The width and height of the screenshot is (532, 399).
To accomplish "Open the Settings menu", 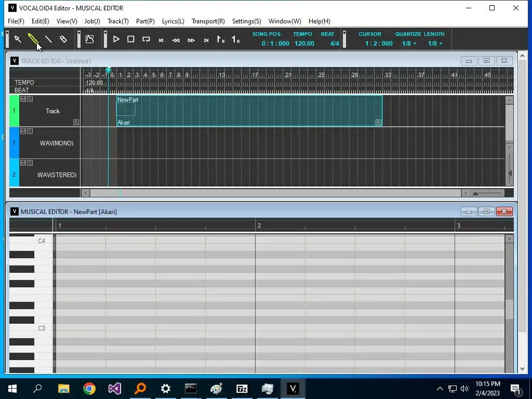I will click(247, 21).
